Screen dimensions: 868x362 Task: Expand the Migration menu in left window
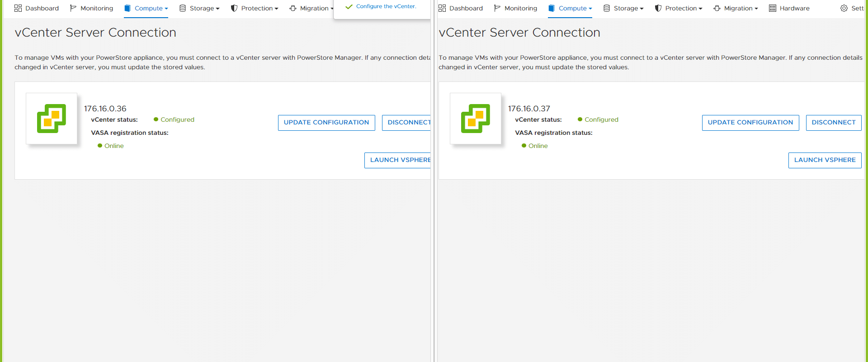click(x=311, y=8)
